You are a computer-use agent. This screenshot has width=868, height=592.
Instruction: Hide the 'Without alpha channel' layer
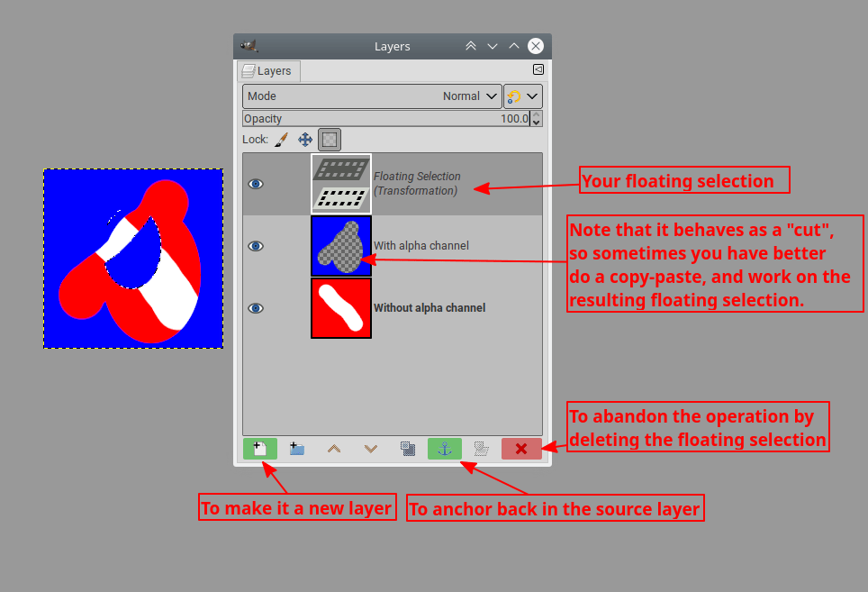[x=256, y=308]
